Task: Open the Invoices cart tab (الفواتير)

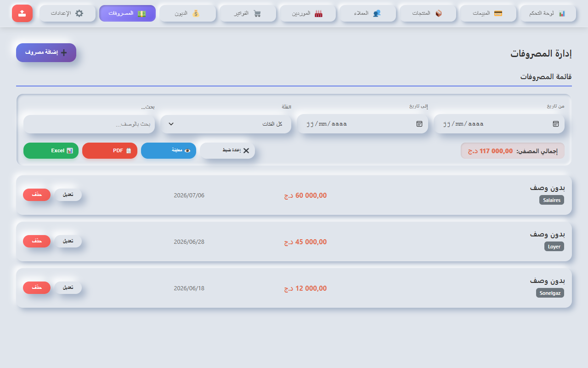Action: click(248, 13)
